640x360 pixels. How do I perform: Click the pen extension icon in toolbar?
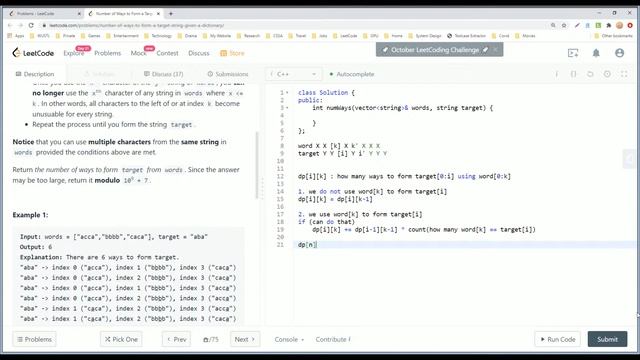click(577, 25)
